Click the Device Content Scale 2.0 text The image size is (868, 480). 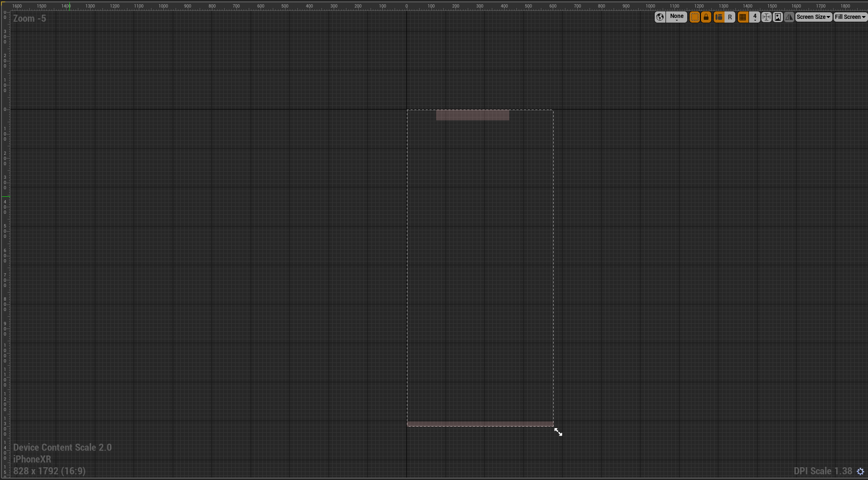point(62,447)
